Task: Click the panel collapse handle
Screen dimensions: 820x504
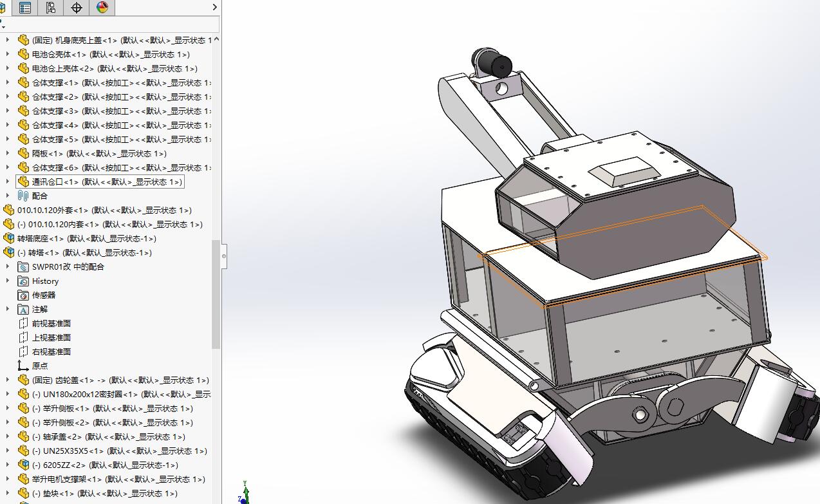Action: 224,256
